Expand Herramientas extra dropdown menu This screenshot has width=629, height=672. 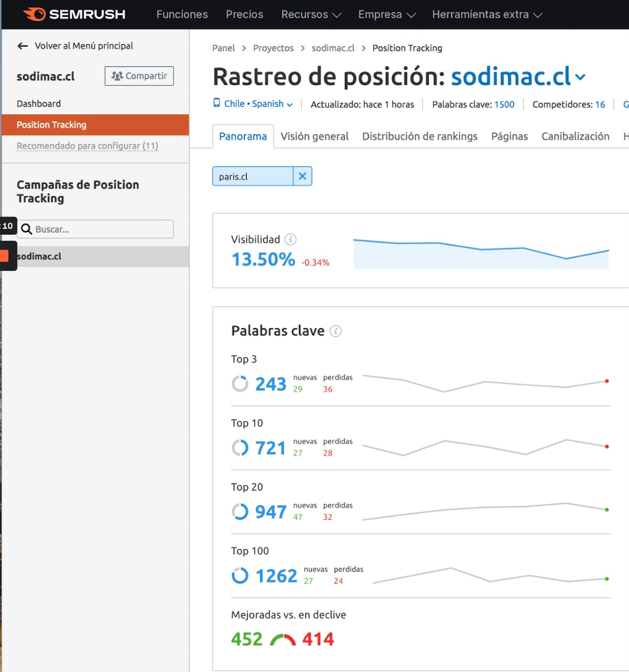(487, 15)
